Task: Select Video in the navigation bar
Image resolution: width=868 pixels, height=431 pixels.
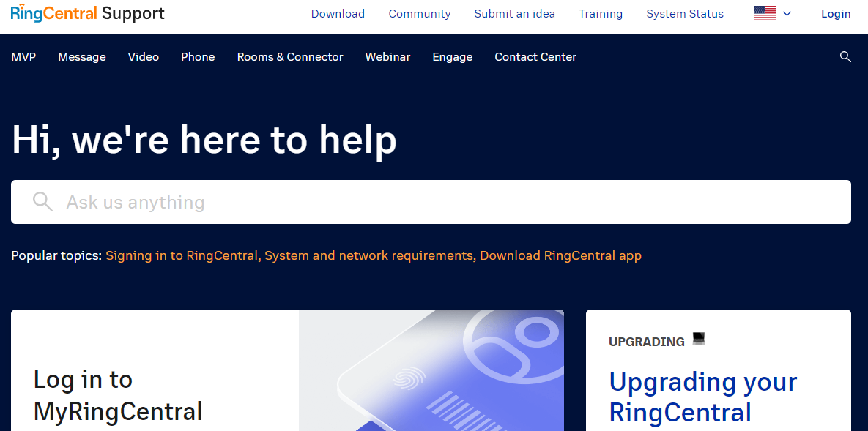Action: click(x=144, y=57)
